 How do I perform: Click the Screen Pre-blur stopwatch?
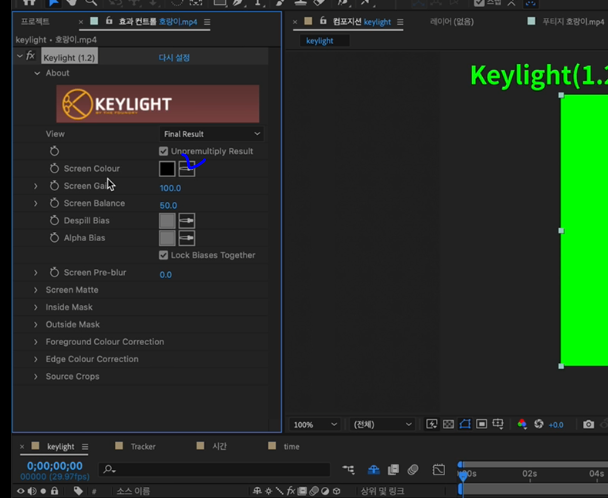pos(54,272)
